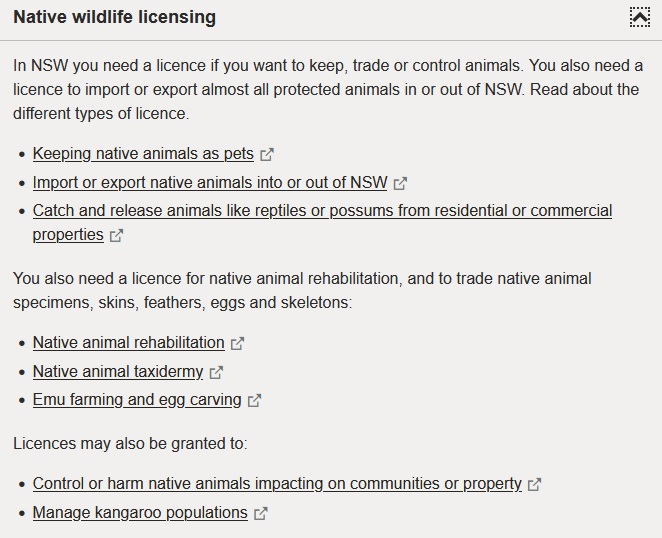Image resolution: width=662 pixels, height=538 pixels.
Task: Open Import or export native animals link
Action: pyautogui.click(x=210, y=183)
